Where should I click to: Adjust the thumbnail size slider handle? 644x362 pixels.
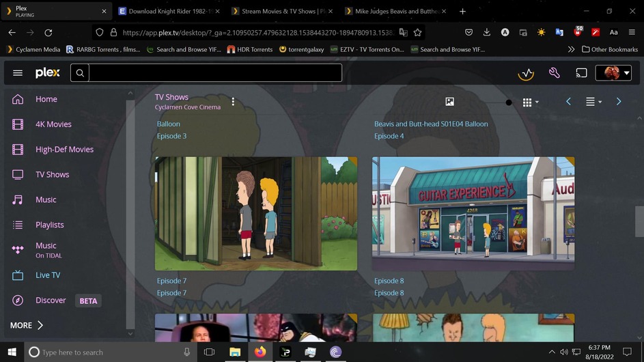coord(509,102)
